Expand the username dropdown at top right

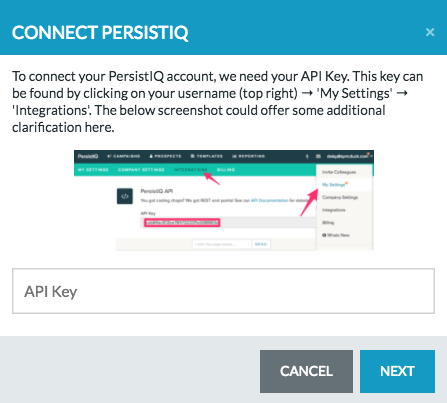(349, 156)
